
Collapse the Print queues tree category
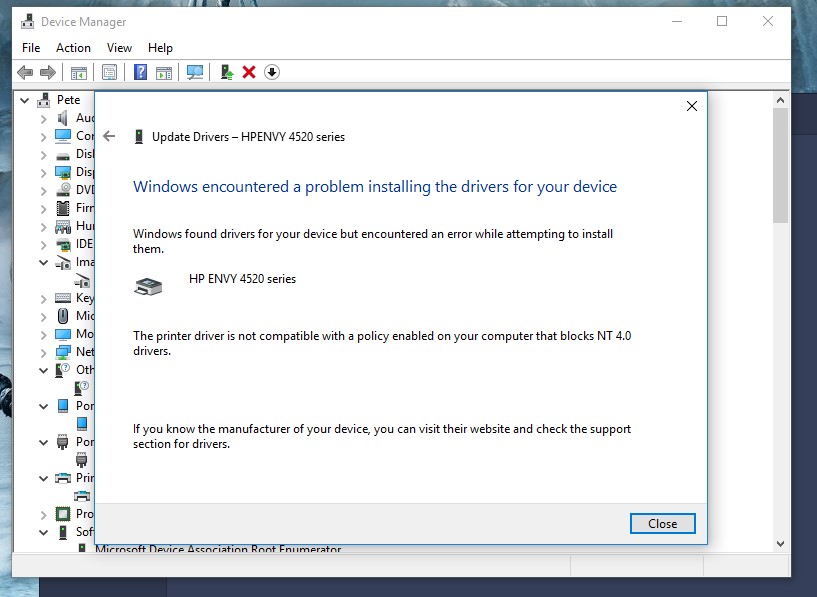coord(44,478)
